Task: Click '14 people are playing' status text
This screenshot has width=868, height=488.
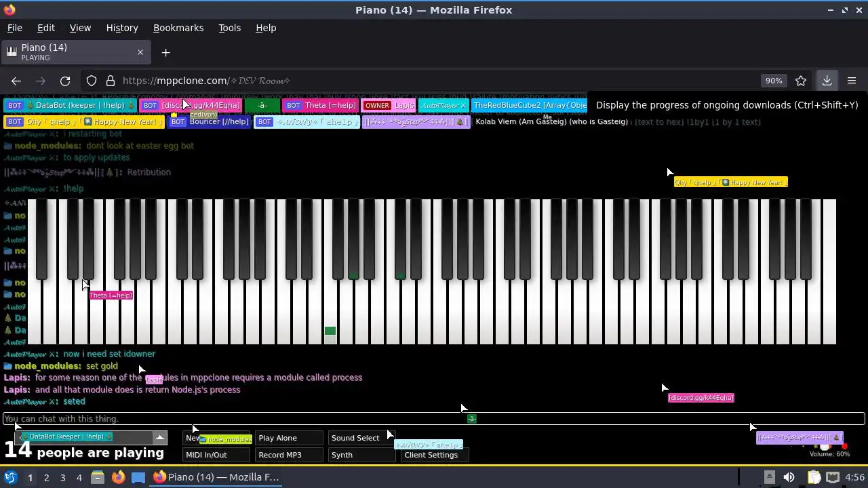Action: (x=84, y=451)
